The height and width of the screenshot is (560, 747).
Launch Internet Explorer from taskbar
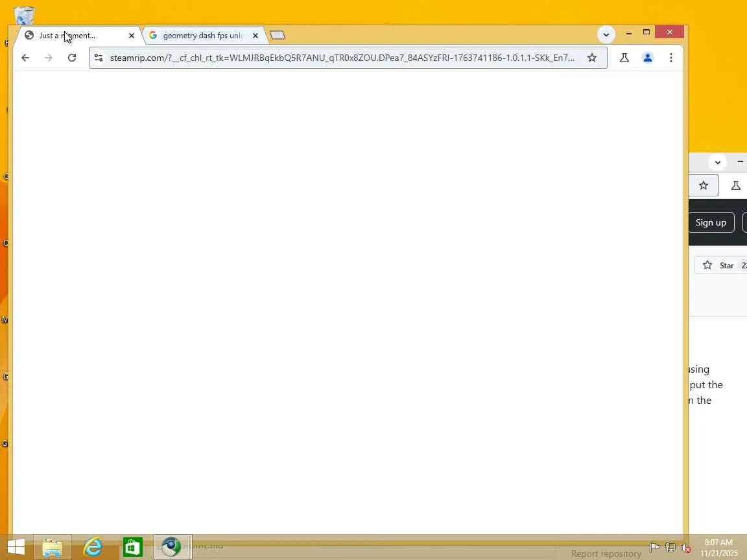click(93, 547)
